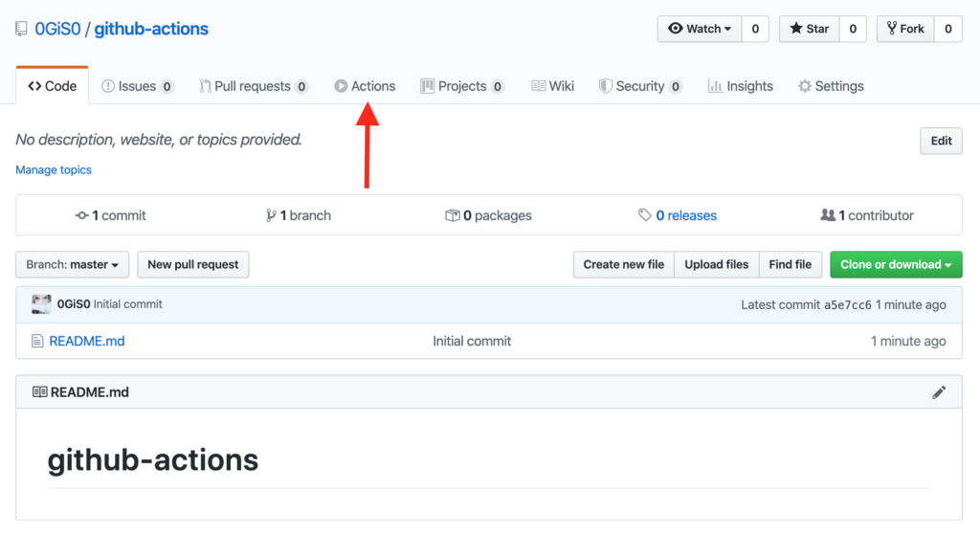
Task: Click the Upload files button
Action: coord(716,264)
